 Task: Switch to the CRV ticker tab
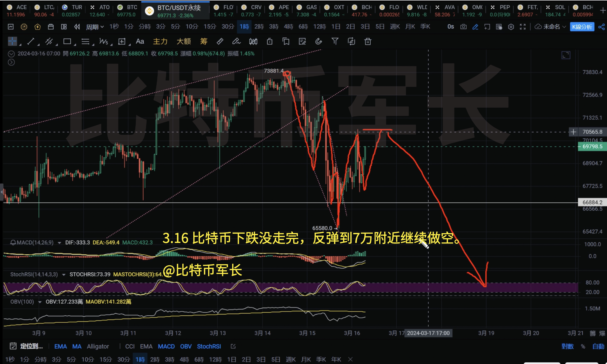(251, 11)
